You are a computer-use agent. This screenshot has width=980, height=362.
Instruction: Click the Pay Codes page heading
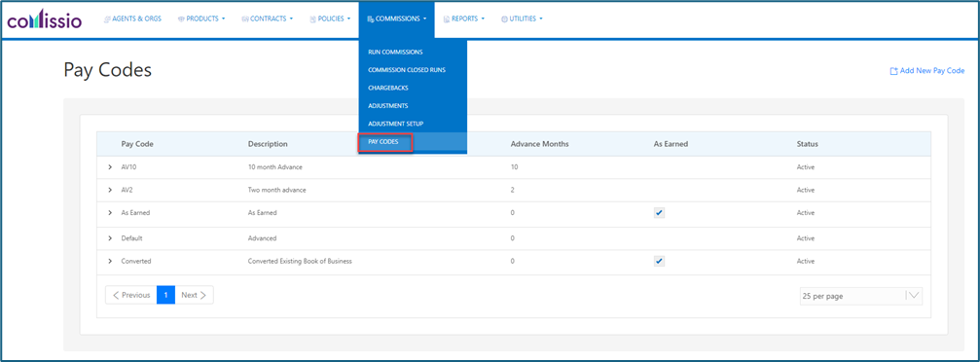[x=107, y=70]
